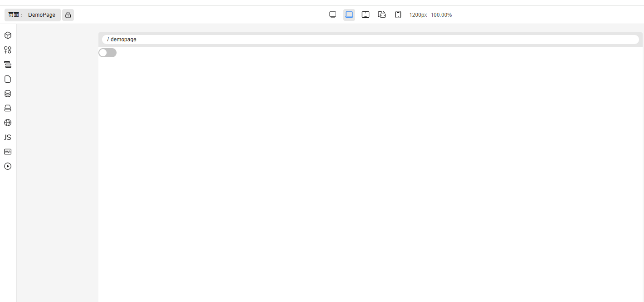Select the laptop viewport size
The image size is (644, 302).
coord(349,15)
